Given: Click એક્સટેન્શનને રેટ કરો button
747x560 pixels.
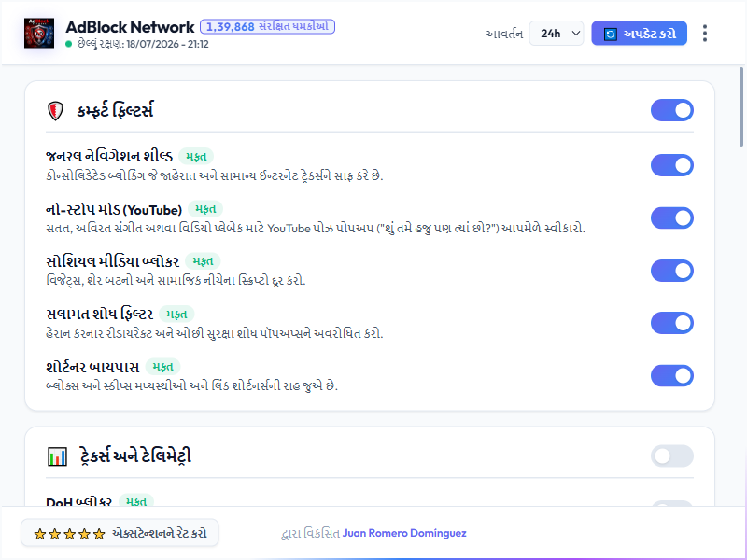Looking at the screenshot, I should (120, 533).
